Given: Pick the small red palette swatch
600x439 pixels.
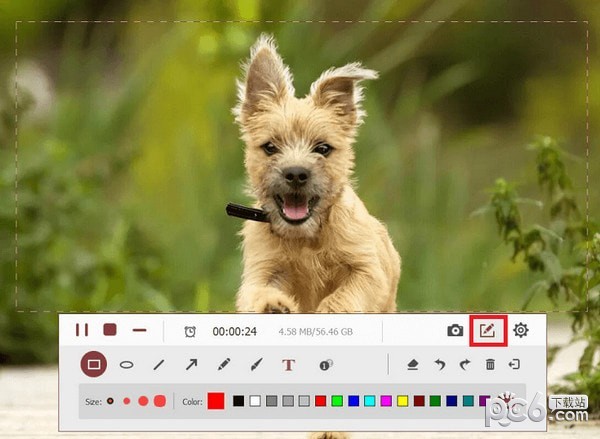Looking at the screenshot, I should point(321,401).
